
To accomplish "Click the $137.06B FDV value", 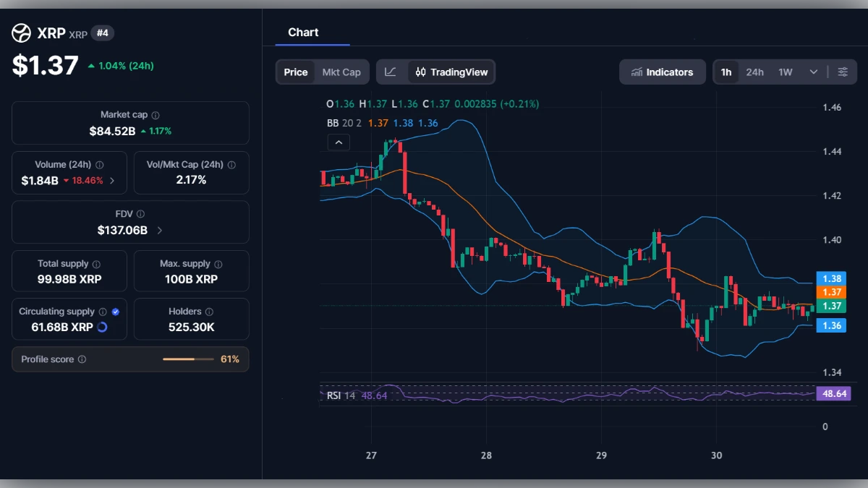I will pyautogui.click(x=122, y=231).
